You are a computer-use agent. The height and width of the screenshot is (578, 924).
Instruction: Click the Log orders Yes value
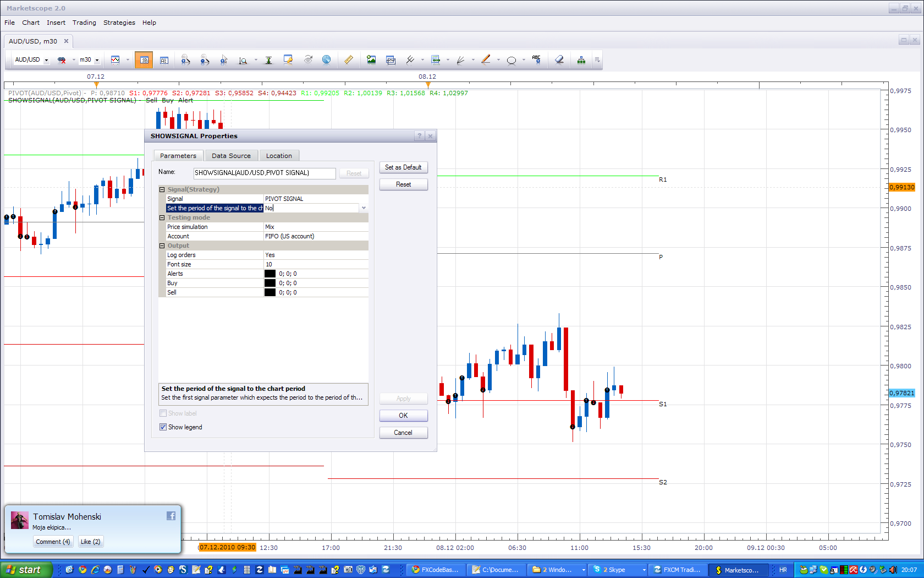coord(316,255)
